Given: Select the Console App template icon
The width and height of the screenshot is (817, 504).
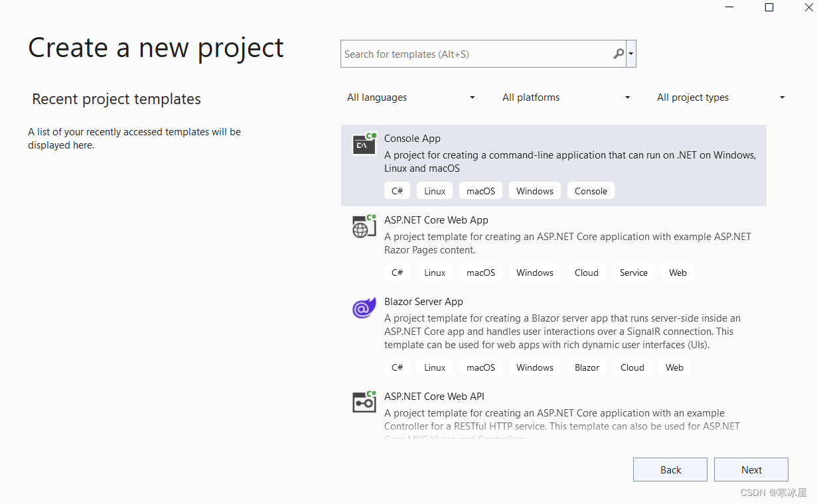Looking at the screenshot, I should pyautogui.click(x=364, y=144).
